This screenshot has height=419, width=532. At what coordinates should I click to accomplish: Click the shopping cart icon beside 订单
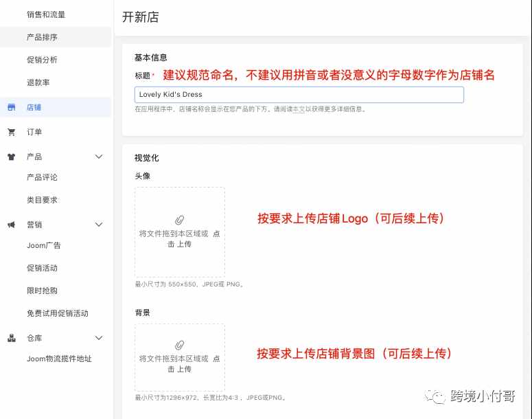tap(12, 132)
